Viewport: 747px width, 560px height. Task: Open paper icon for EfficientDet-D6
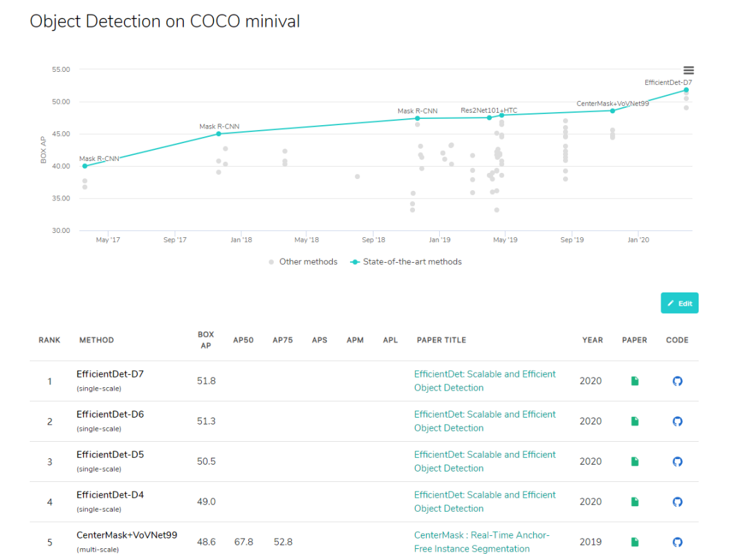635,421
